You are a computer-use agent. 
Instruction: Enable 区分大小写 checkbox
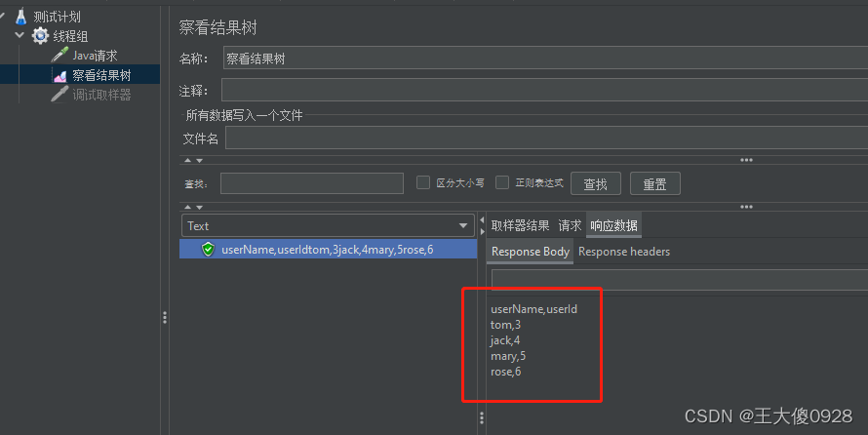[423, 182]
